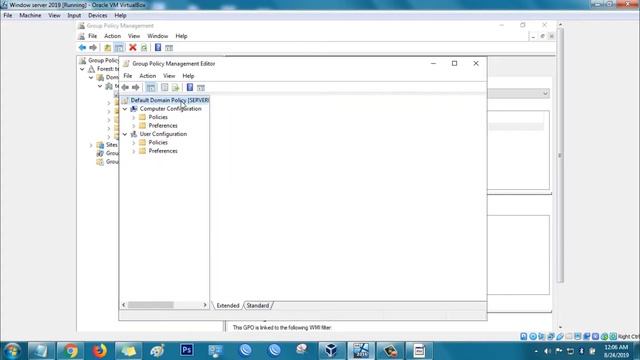Open VirtualBox Devices menu
640x360 pixels.
tap(98, 16)
